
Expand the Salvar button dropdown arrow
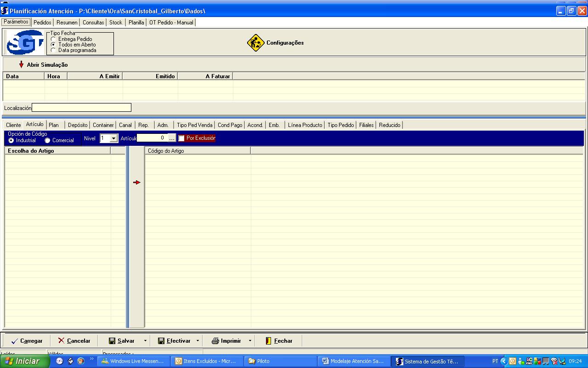[145, 341]
